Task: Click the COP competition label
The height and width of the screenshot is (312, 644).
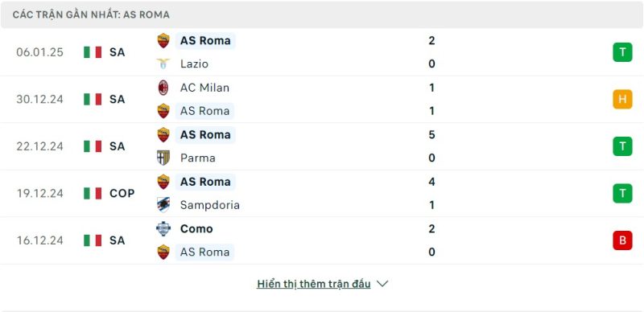Action: click(122, 193)
